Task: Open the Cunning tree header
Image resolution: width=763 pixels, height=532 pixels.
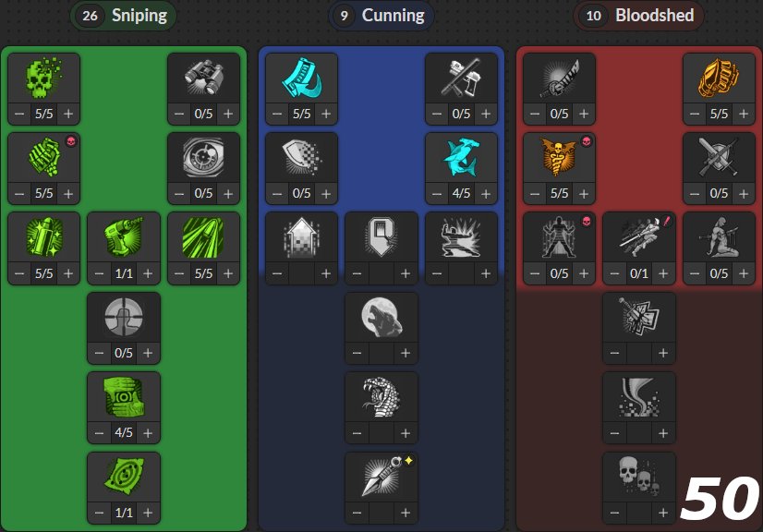Action: [381, 16]
